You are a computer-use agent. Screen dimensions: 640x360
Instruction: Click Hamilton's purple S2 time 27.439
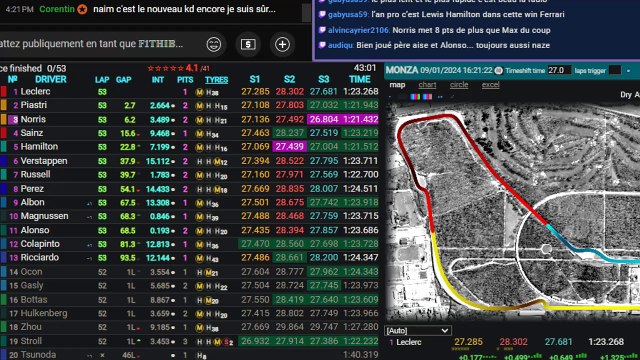pos(289,147)
